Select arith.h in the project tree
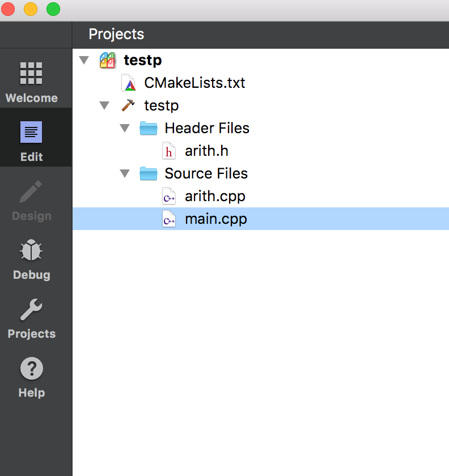449x476 pixels. point(206,151)
